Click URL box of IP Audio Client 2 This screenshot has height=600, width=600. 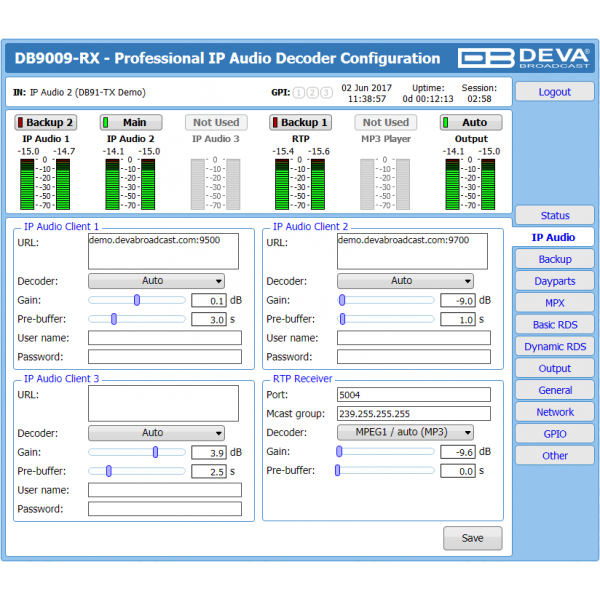point(412,251)
